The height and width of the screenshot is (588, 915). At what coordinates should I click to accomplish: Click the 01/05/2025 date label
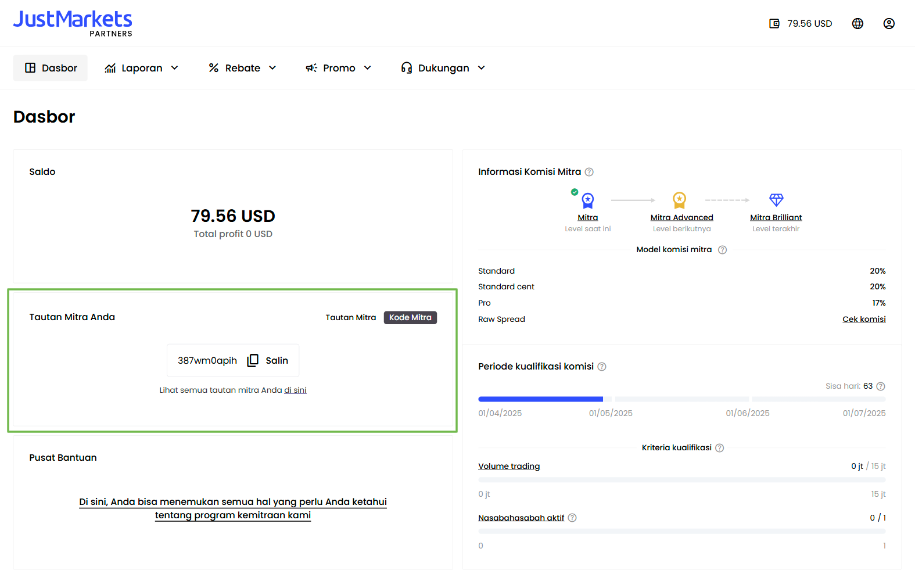[611, 413]
